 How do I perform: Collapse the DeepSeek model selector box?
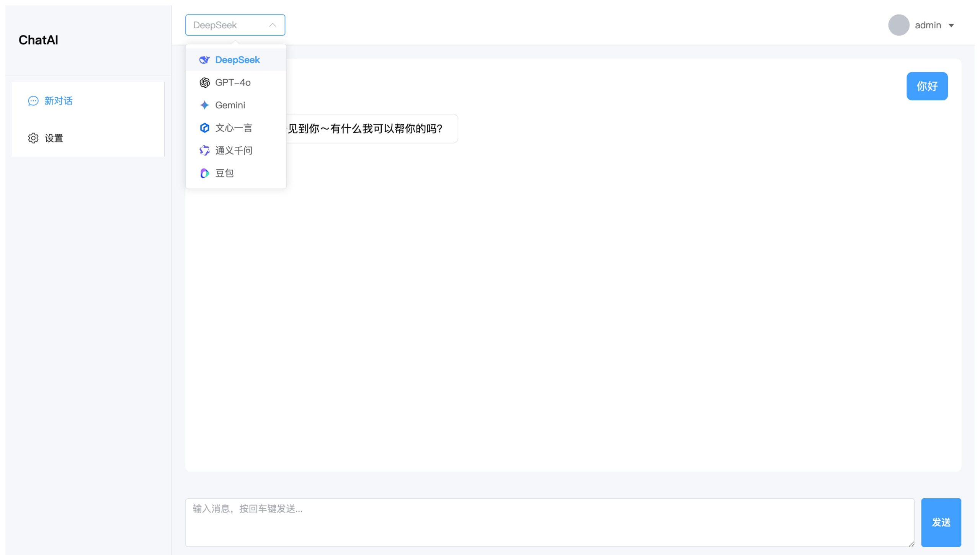tap(235, 25)
